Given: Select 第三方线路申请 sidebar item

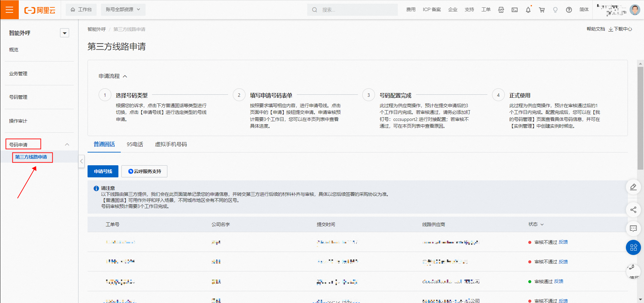Looking at the screenshot, I should point(31,157).
